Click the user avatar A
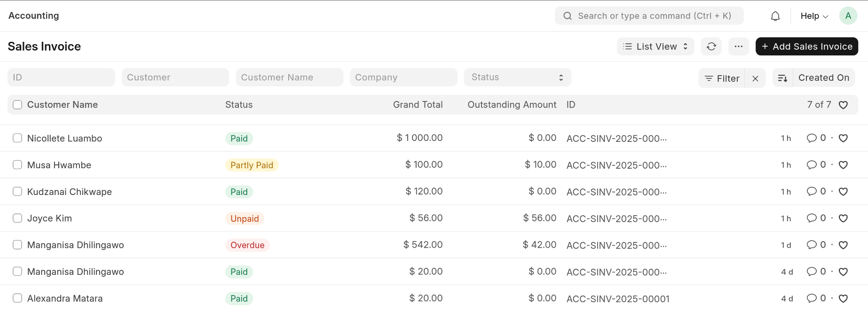Screen dimensions: 868x327 pyautogui.click(x=848, y=16)
